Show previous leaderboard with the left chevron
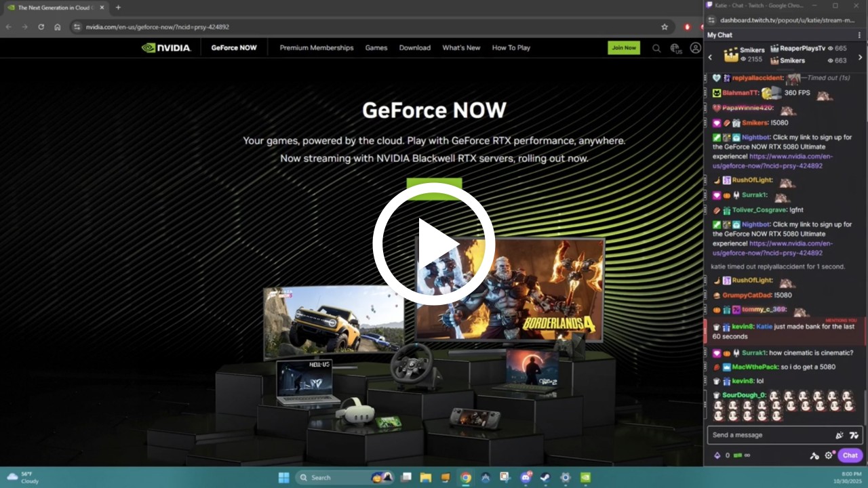Screen dimensions: 868x488 710,58
